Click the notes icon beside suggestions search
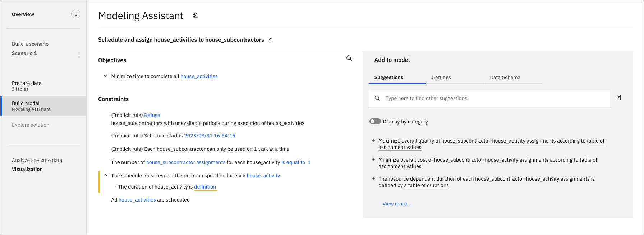644x235 pixels. 619,98
